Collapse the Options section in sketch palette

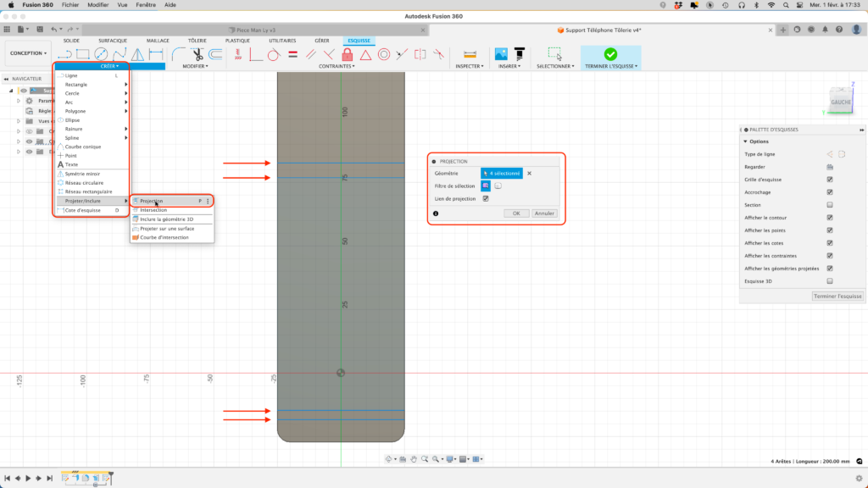click(x=746, y=141)
